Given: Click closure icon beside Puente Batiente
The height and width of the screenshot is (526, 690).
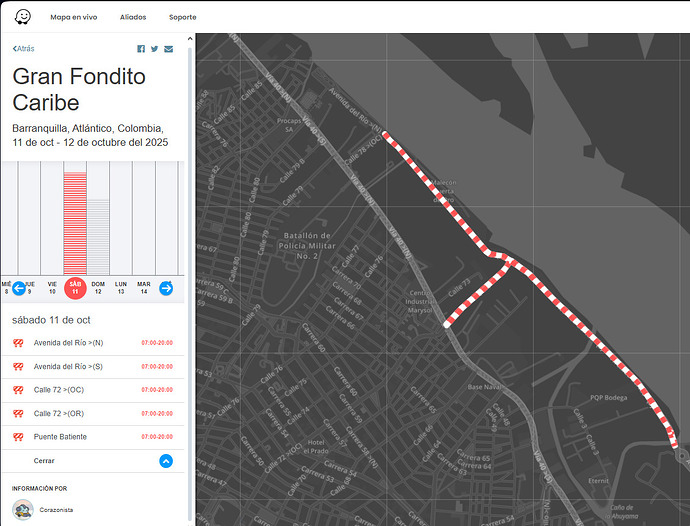Looking at the screenshot, I should [x=18, y=437].
